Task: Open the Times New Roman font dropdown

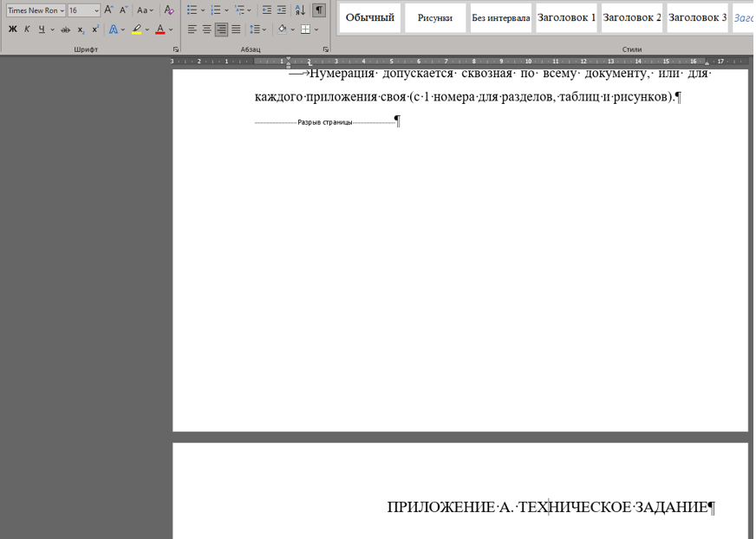Action: click(62, 11)
